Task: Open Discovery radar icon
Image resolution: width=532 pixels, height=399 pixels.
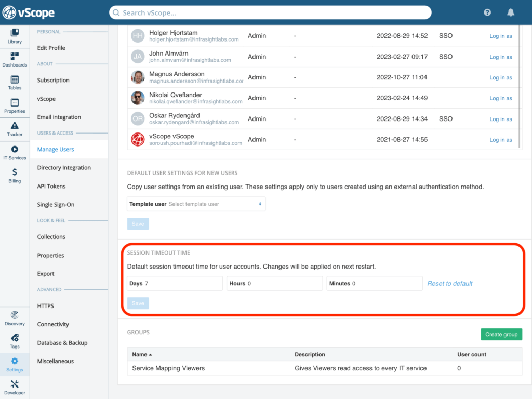Action: pyautogui.click(x=15, y=315)
